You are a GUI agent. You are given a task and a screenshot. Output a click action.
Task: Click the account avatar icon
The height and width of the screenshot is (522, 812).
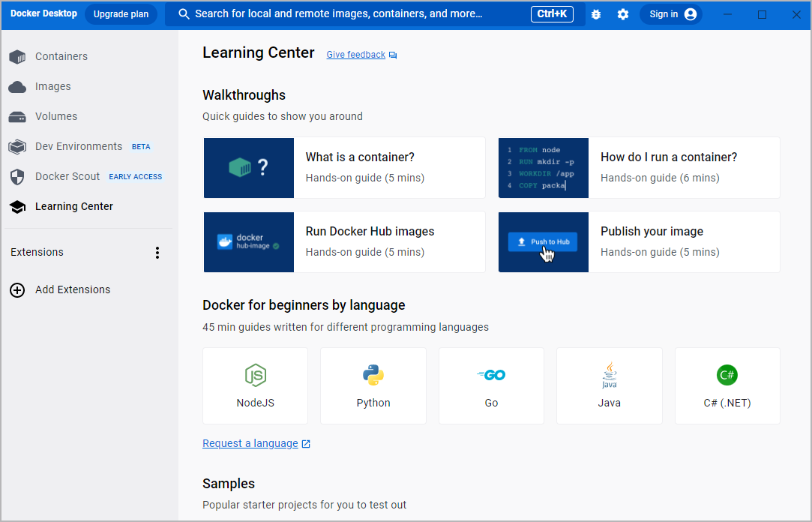pyautogui.click(x=691, y=14)
